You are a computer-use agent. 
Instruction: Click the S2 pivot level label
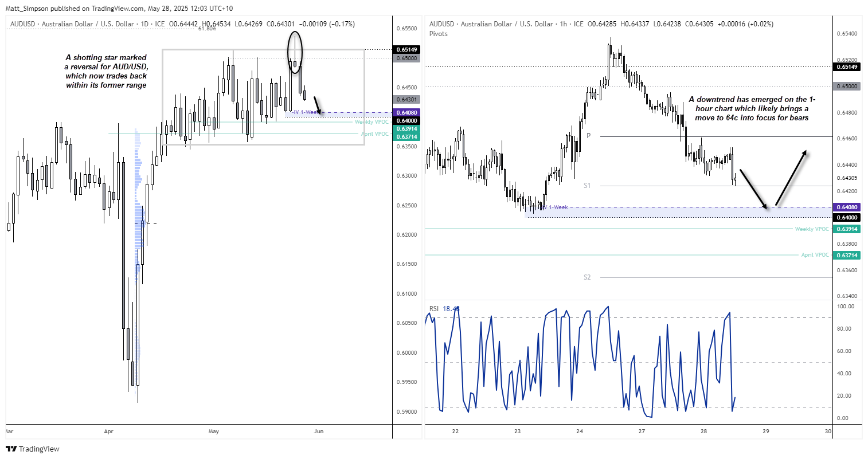tap(587, 277)
